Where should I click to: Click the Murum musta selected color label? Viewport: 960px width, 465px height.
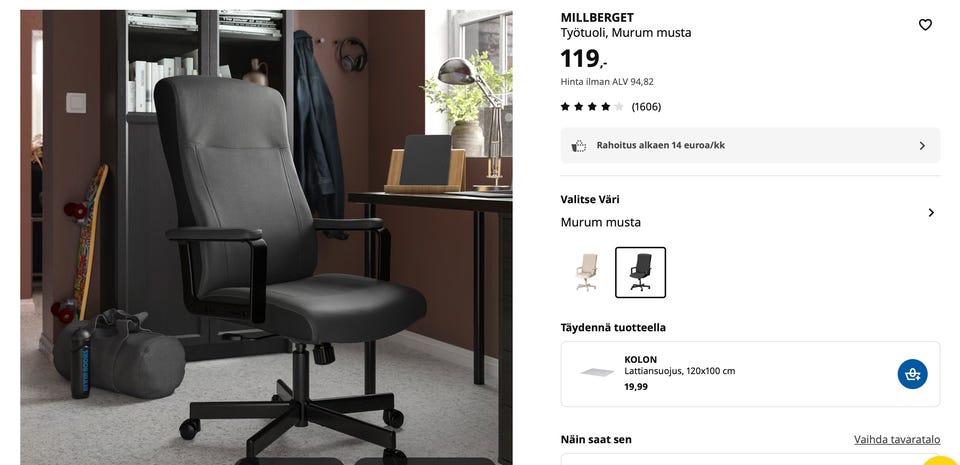[601, 222]
